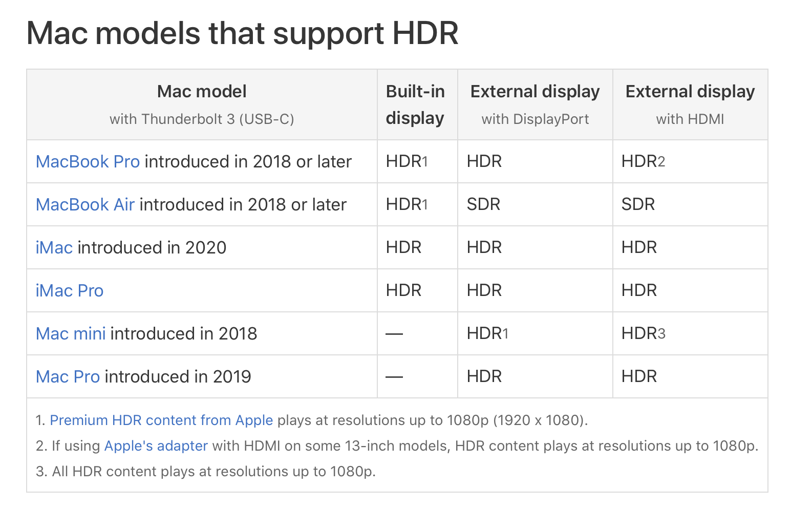
Task: Click footnote 2 text about 13-inch models
Action: click(397, 446)
